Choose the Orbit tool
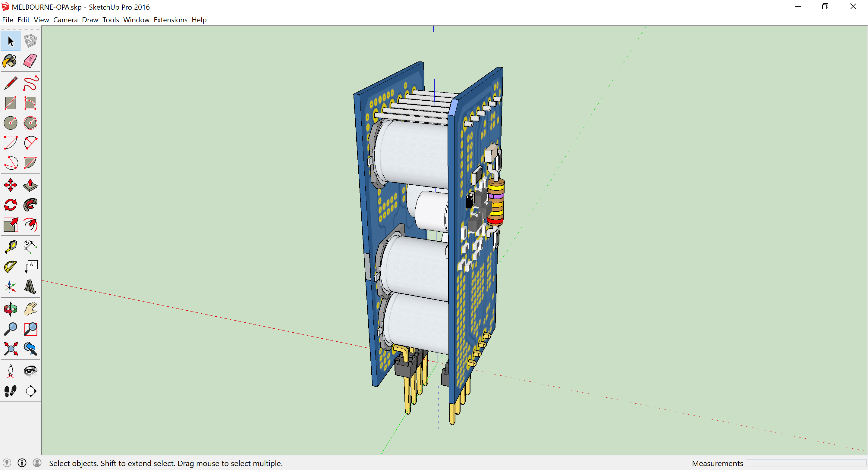The width and height of the screenshot is (868, 470). (11, 309)
